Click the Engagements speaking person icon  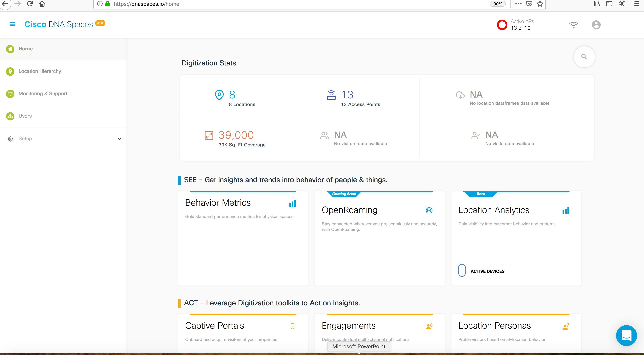click(x=429, y=326)
